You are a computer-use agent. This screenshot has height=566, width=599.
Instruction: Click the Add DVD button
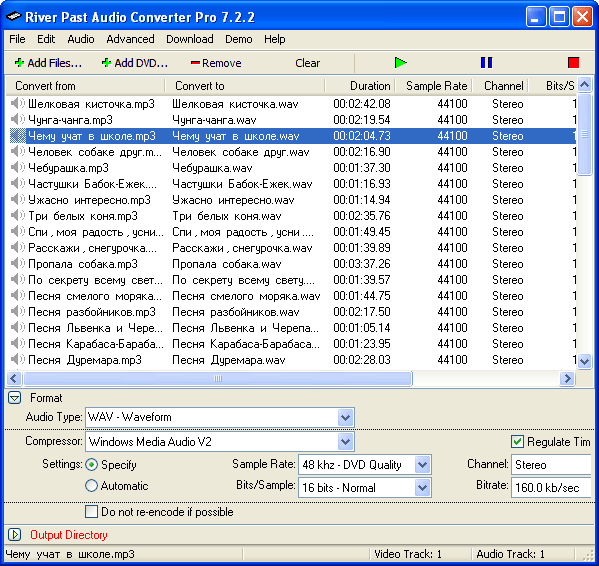[x=135, y=63]
